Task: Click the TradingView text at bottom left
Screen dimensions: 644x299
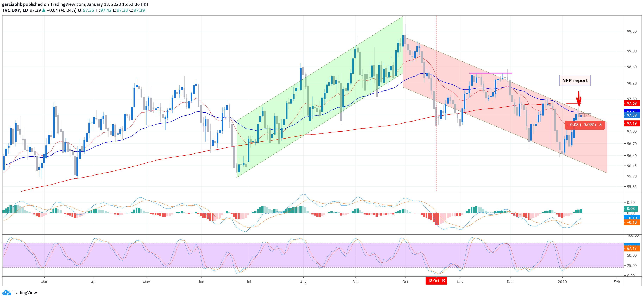Action: pyautogui.click(x=24, y=292)
